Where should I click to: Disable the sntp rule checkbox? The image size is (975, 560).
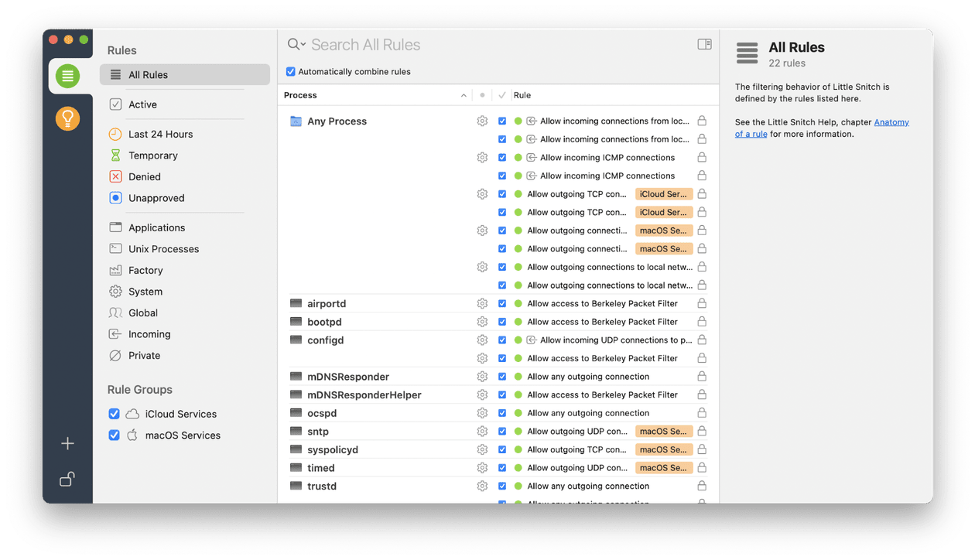[502, 432]
